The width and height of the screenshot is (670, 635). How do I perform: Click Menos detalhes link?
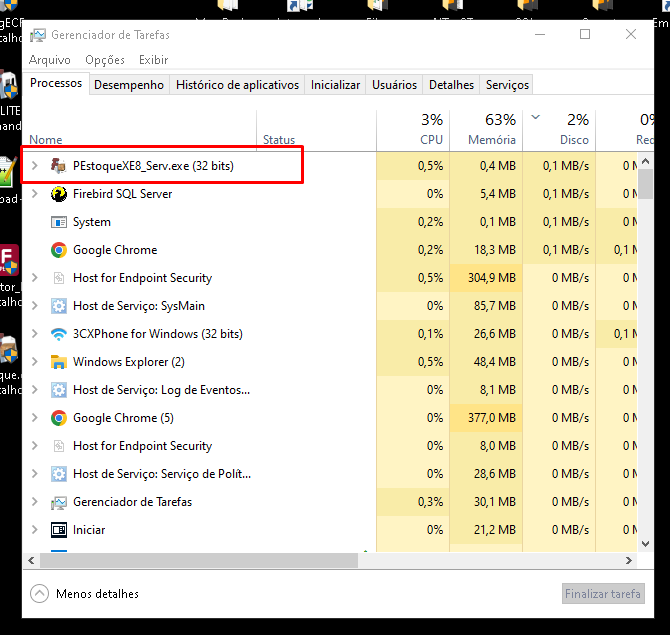click(97, 594)
